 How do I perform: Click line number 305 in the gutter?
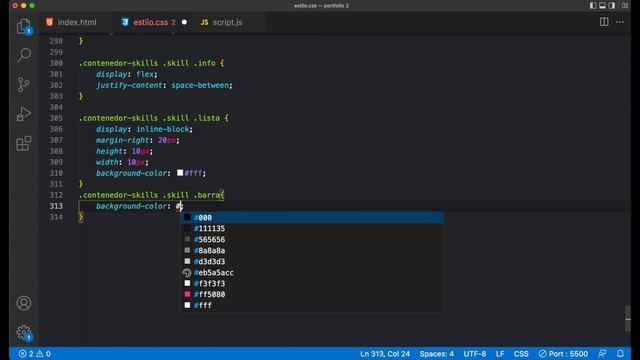tap(56, 118)
